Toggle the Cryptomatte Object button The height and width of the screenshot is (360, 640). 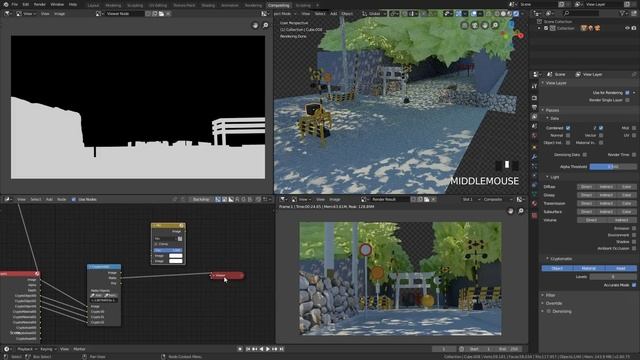557,268
